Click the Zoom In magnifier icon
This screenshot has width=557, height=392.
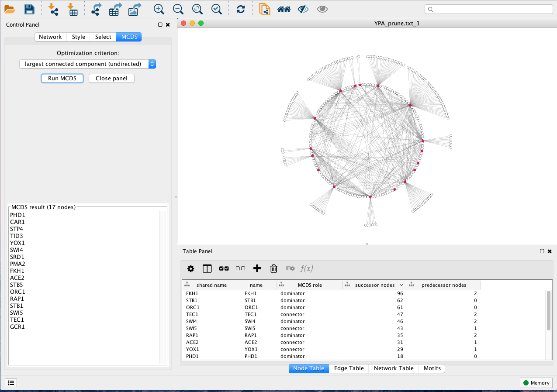coord(159,9)
